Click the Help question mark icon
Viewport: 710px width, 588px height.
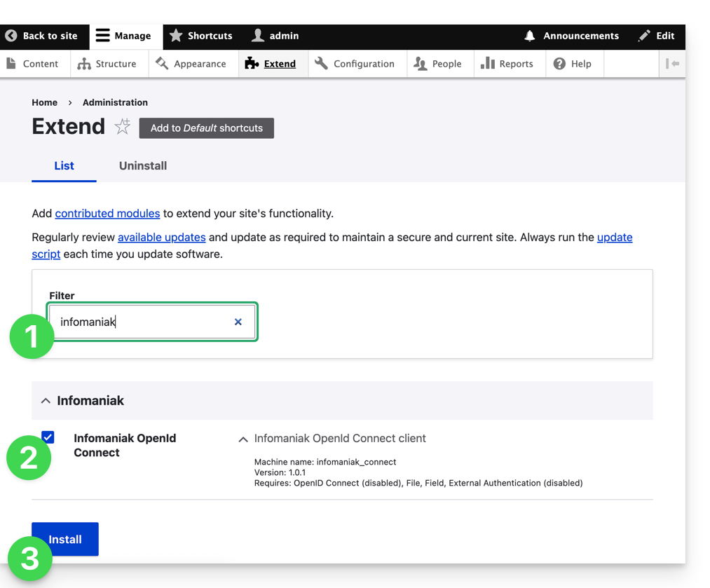(559, 64)
